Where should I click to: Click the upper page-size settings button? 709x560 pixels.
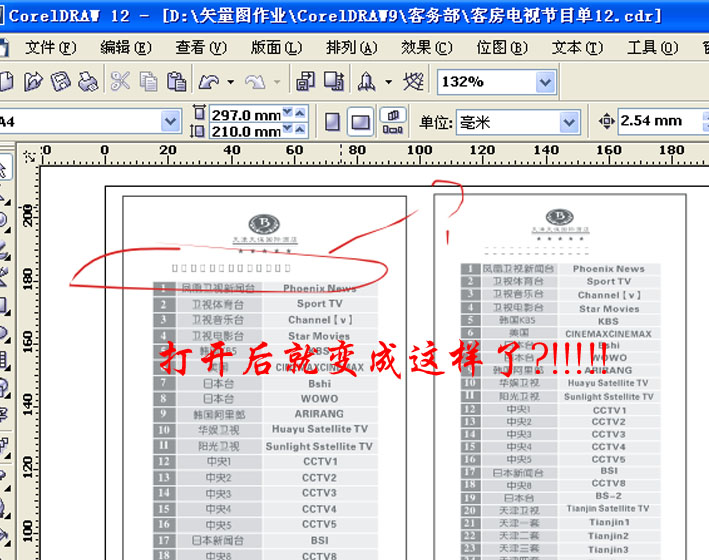click(393, 115)
